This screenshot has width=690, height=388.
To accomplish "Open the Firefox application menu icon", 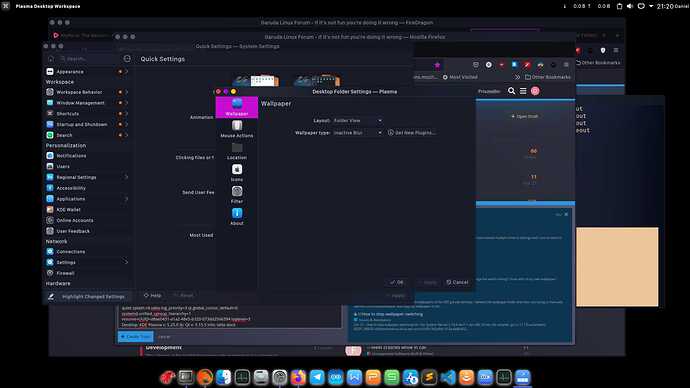I will click(x=566, y=65).
